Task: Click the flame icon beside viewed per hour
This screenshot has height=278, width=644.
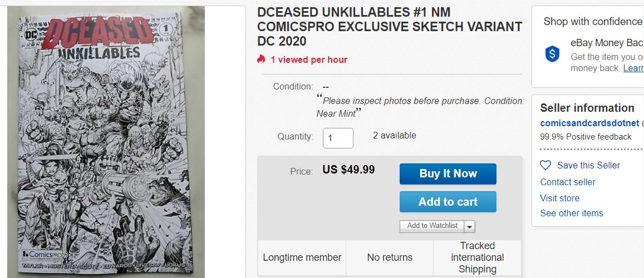Action: (x=261, y=59)
